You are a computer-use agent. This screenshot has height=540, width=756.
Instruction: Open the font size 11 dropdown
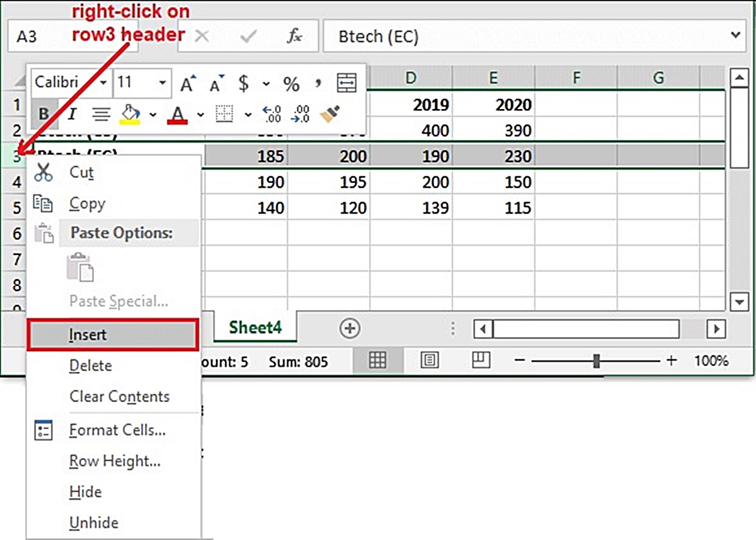(x=162, y=83)
